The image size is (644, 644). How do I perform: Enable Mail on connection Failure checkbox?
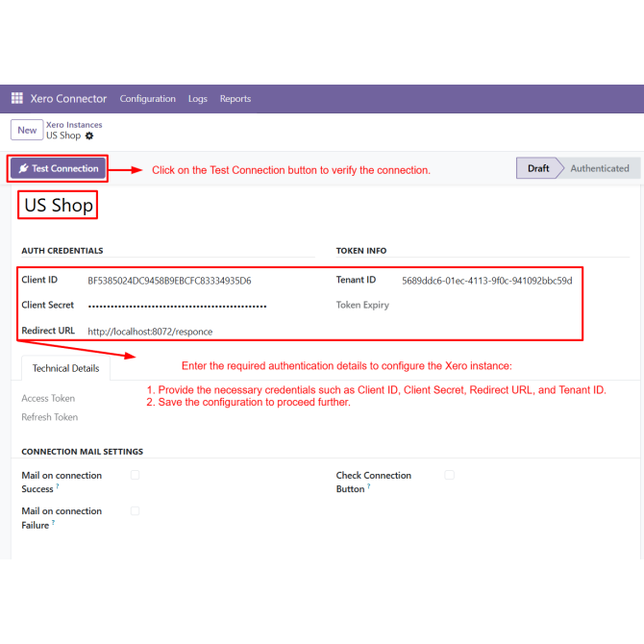pos(136,510)
